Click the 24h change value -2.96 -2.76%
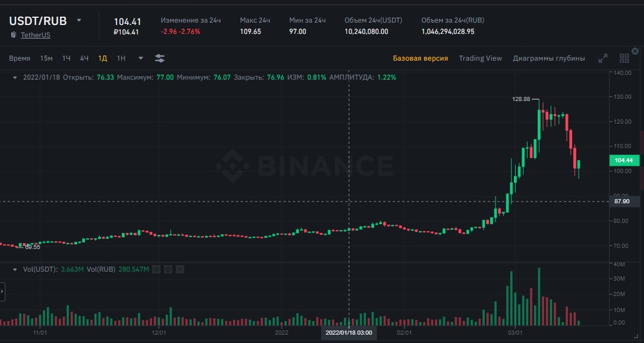The image size is (644, 343). pyautogui.click(x=180, y=32)
